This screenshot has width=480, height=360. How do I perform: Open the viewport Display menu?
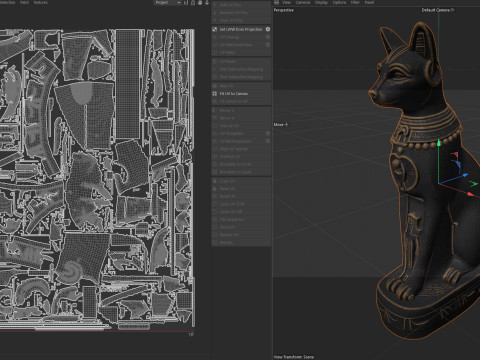click(321, 2)
